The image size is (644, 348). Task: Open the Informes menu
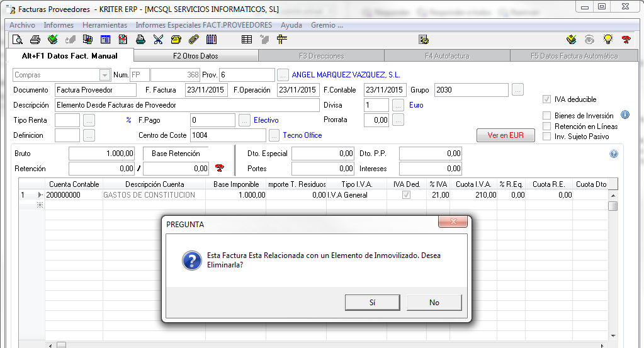(x=59, y=25)
